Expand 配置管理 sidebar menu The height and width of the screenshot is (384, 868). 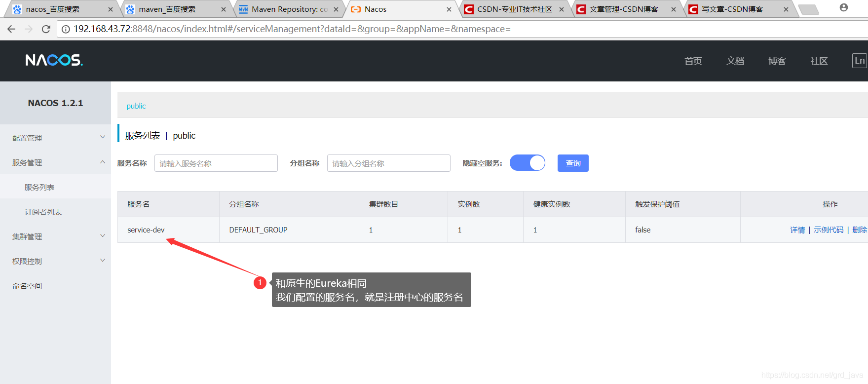click(x=55, y=138)
